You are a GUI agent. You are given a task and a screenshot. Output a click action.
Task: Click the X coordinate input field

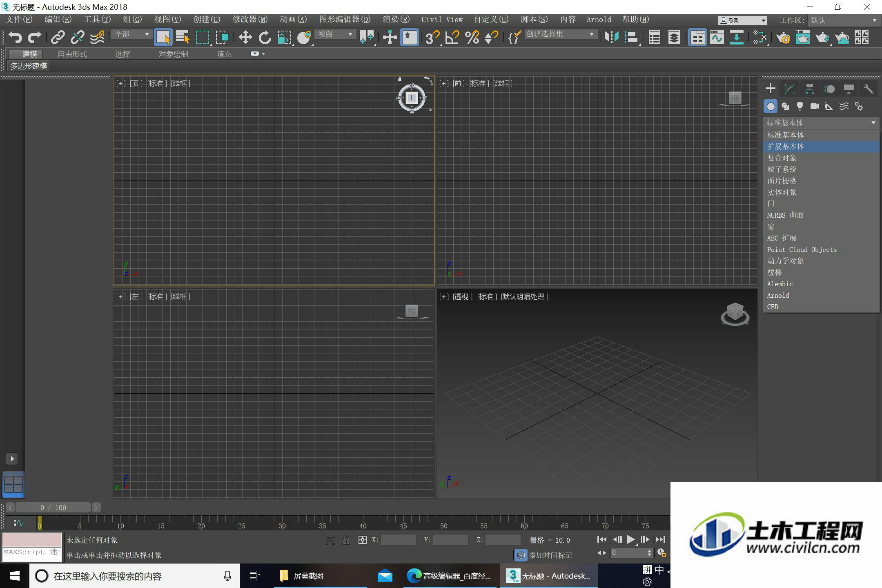398,540
